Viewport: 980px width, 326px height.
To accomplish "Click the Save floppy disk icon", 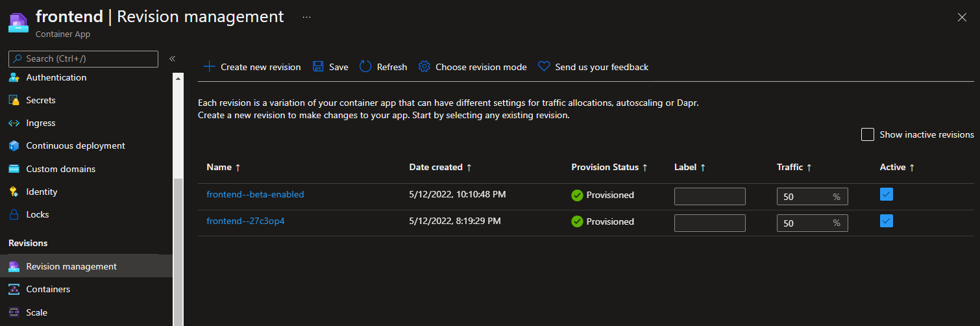I will [318, 67].
